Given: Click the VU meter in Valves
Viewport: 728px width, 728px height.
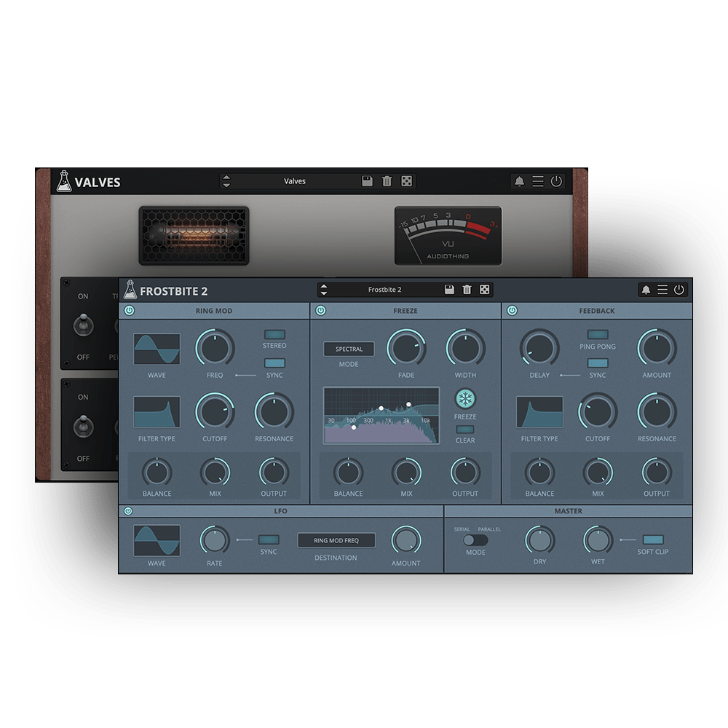Looking at the screenshot, I should 448,236.
